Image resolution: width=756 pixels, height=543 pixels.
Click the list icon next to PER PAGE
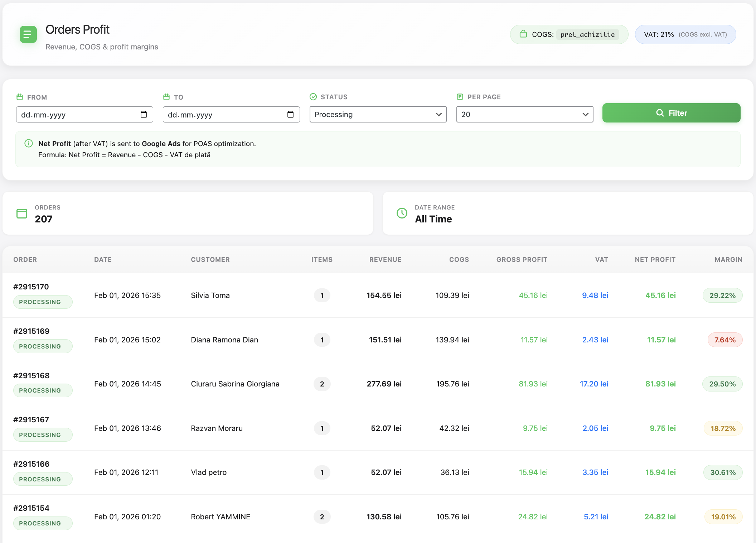pos(460,96)
